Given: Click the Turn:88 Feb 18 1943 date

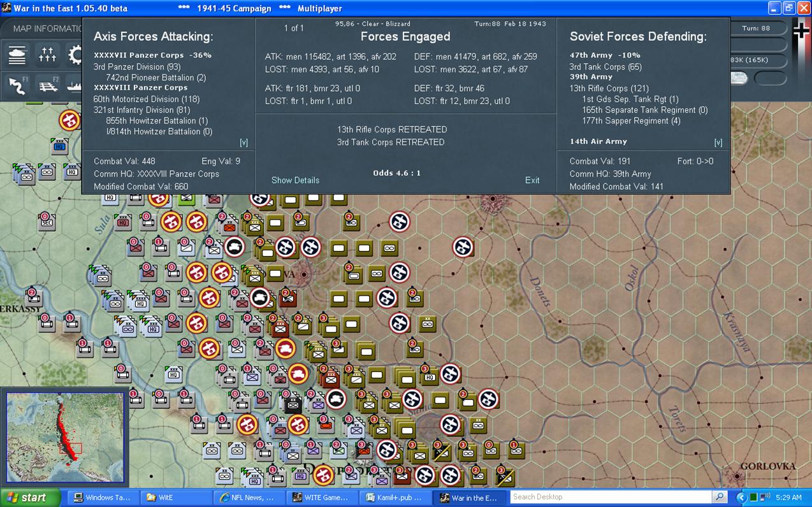Looking at the screenshot, I should [x=510, y=24].
